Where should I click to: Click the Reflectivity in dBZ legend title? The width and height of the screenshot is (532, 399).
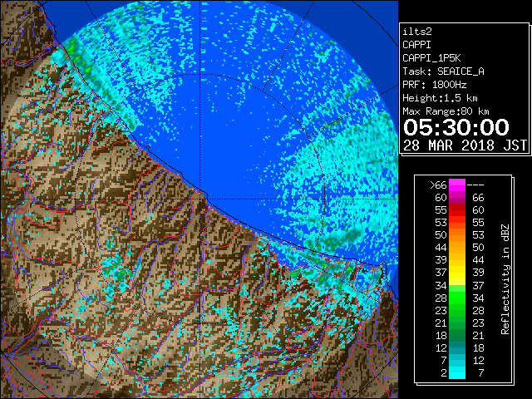pyautogui.click(x=505, y=279)
